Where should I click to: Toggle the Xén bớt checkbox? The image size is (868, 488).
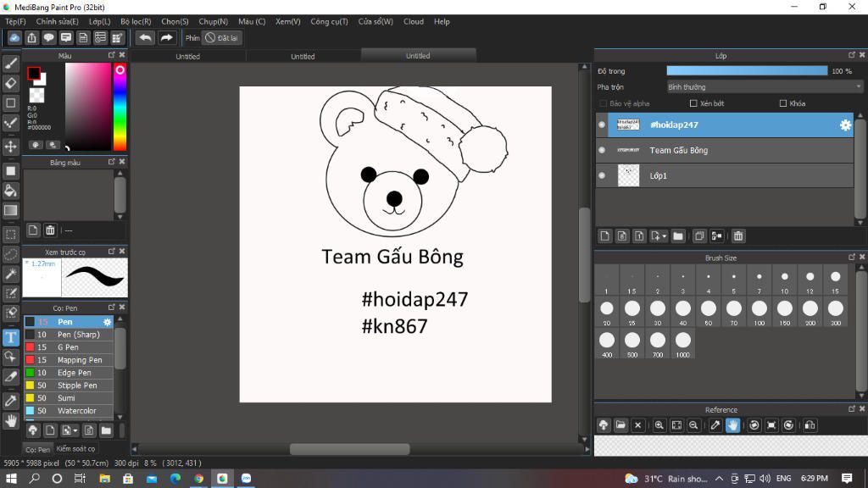coord(693,103)
